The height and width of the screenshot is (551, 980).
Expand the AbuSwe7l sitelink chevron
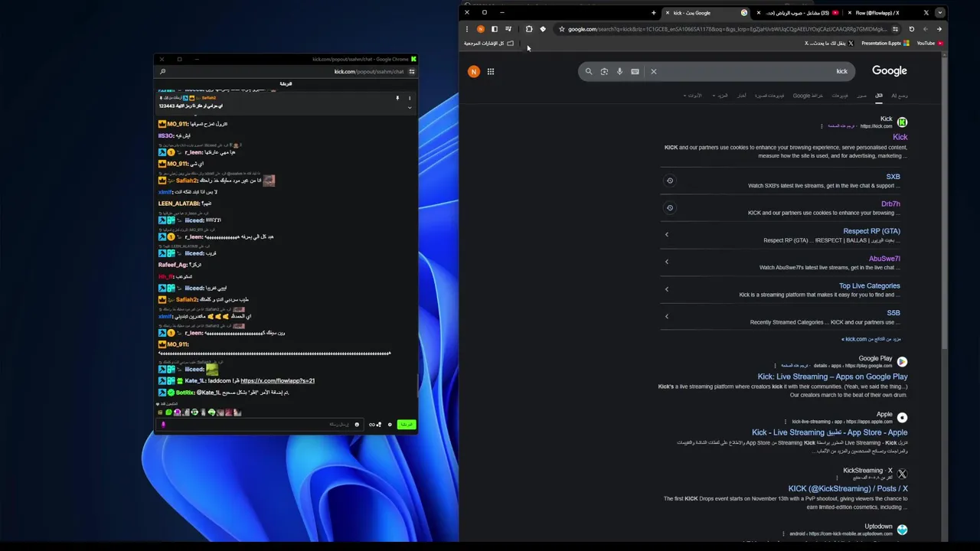click(667, 262)
